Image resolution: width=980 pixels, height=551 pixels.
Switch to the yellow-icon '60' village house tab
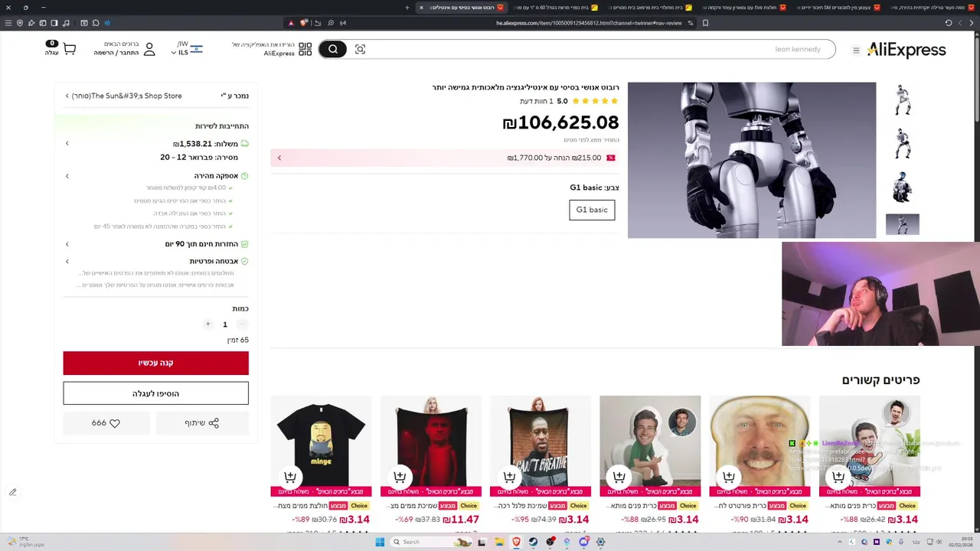pos(557,8)
